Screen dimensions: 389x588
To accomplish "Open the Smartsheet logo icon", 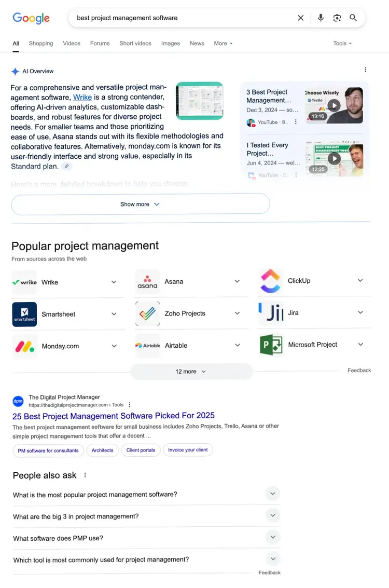I will [x=24, y=314].
